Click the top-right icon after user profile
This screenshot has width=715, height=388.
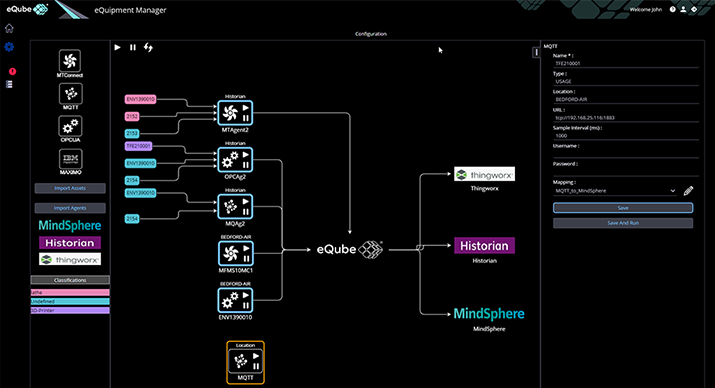(x=694, y=9)
